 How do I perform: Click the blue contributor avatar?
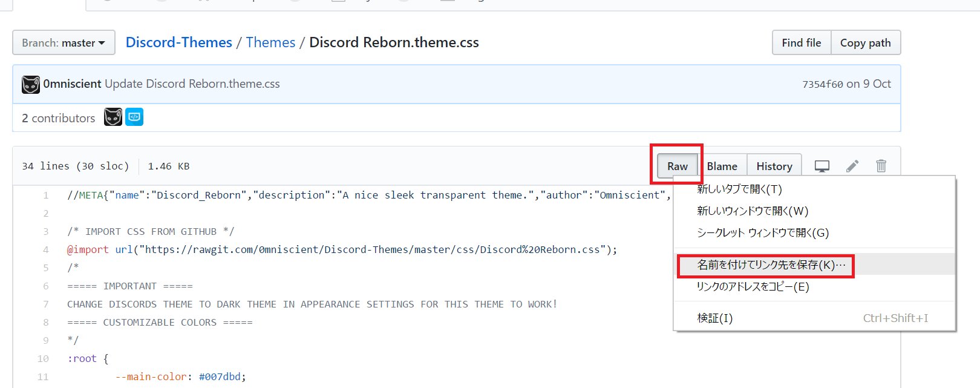[134, 117]
